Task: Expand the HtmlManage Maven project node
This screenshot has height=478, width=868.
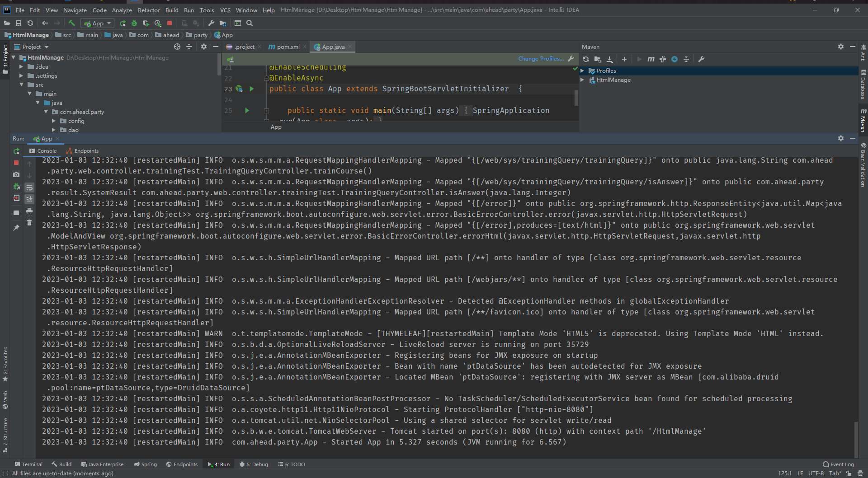Action: pos(583,80)
